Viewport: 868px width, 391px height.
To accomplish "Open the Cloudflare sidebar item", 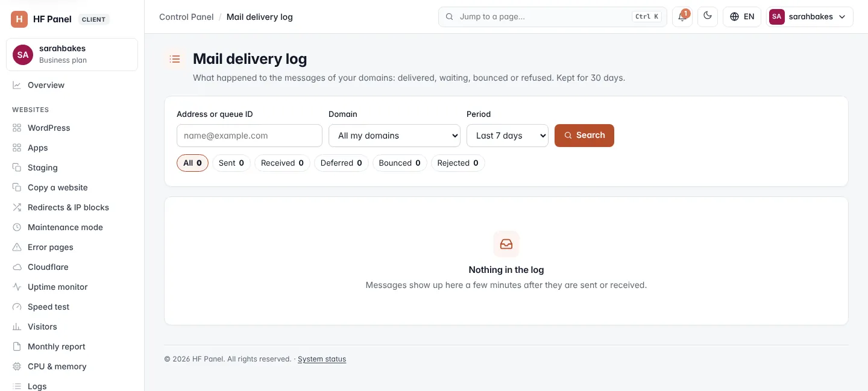I will point(72,267).
